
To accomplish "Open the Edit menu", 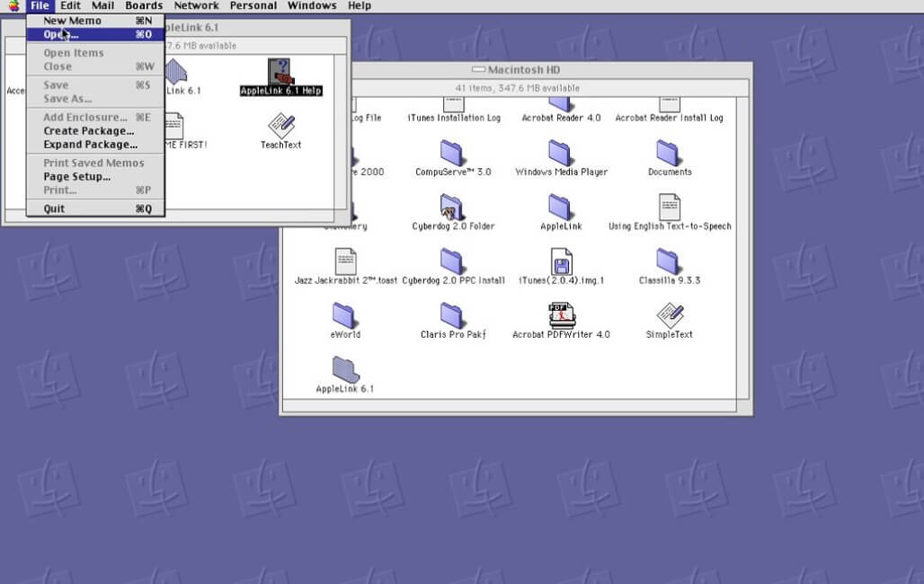I will tap(70, 6).
